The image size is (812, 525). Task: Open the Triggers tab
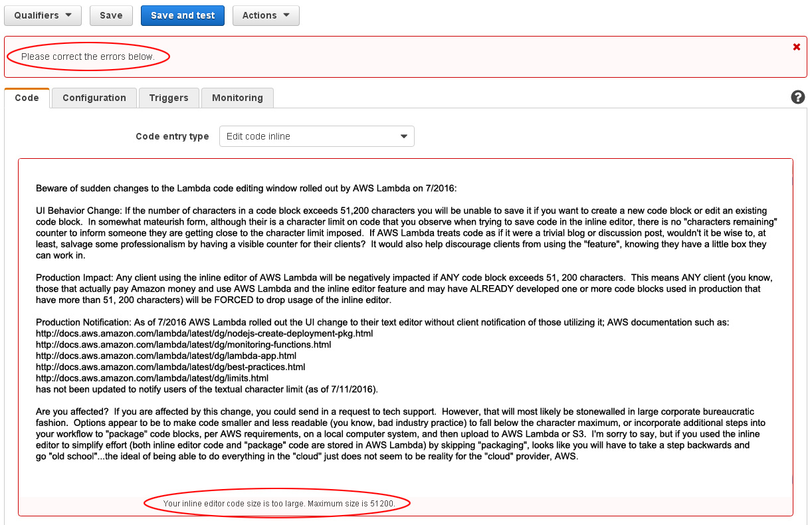coord(169,98)
